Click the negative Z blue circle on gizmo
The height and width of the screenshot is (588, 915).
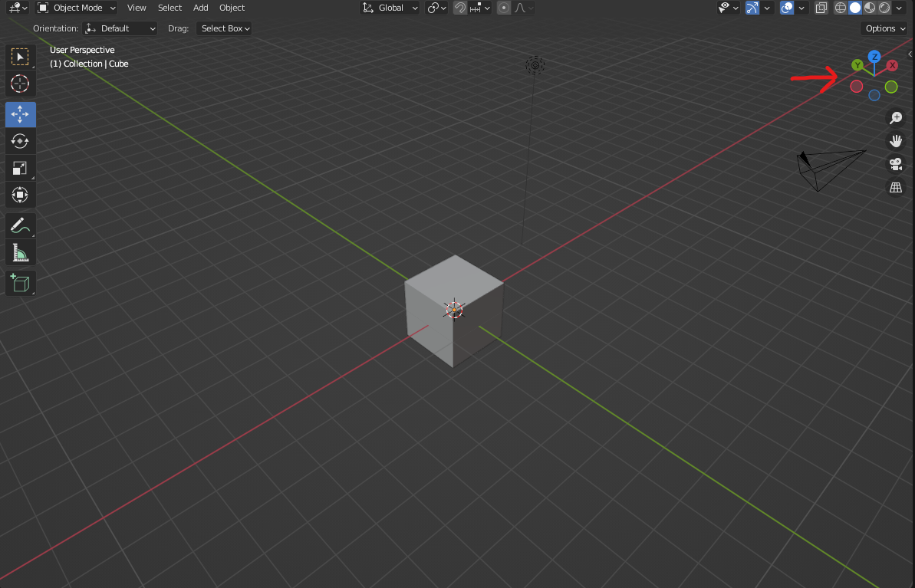874,95
